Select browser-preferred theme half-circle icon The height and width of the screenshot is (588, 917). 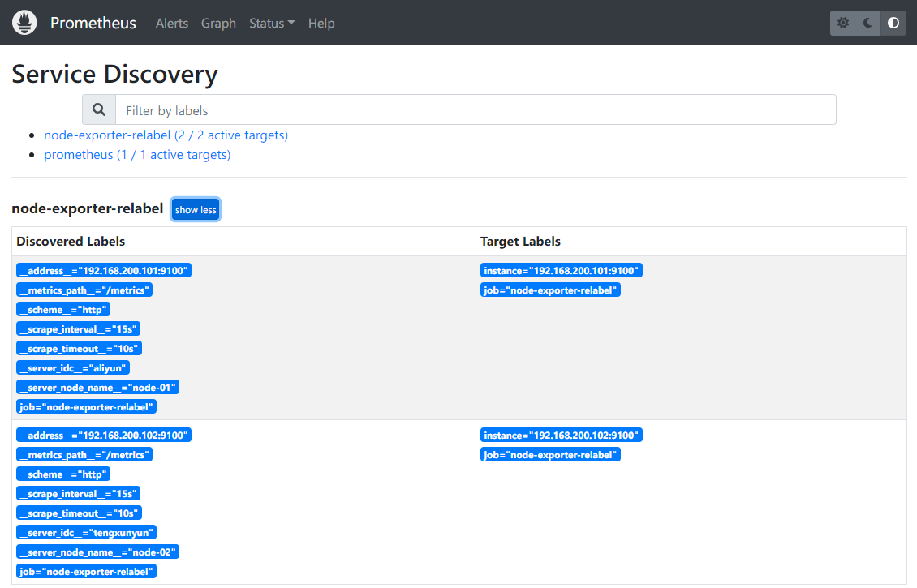click(x=893, y=23)
